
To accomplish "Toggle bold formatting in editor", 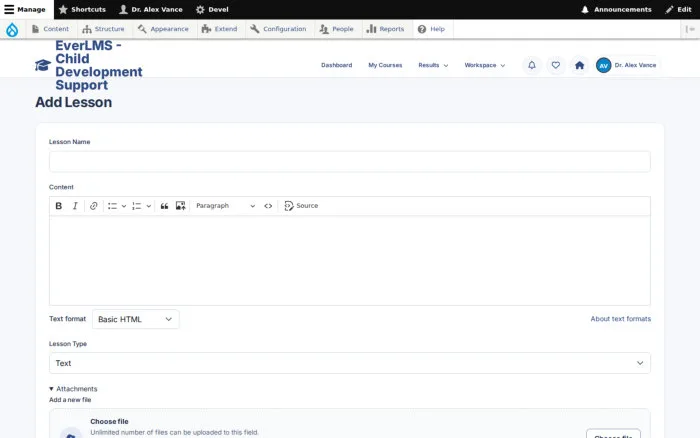I will click(x=58, y=206).
